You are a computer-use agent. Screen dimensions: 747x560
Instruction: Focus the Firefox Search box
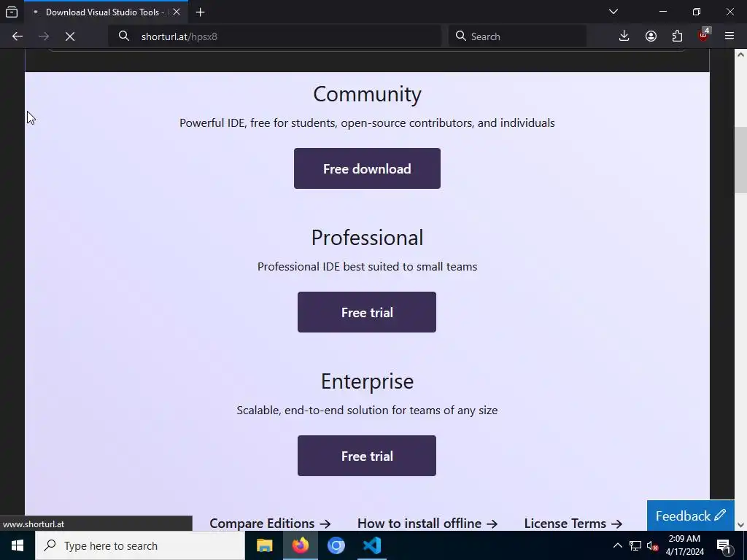coord(517,36)
